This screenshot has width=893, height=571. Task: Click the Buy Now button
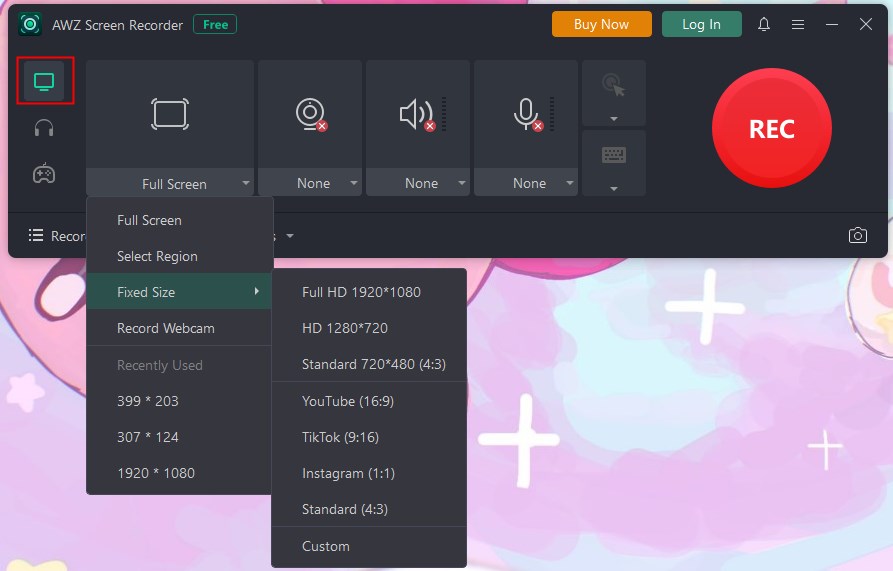(x=601, y=24)
